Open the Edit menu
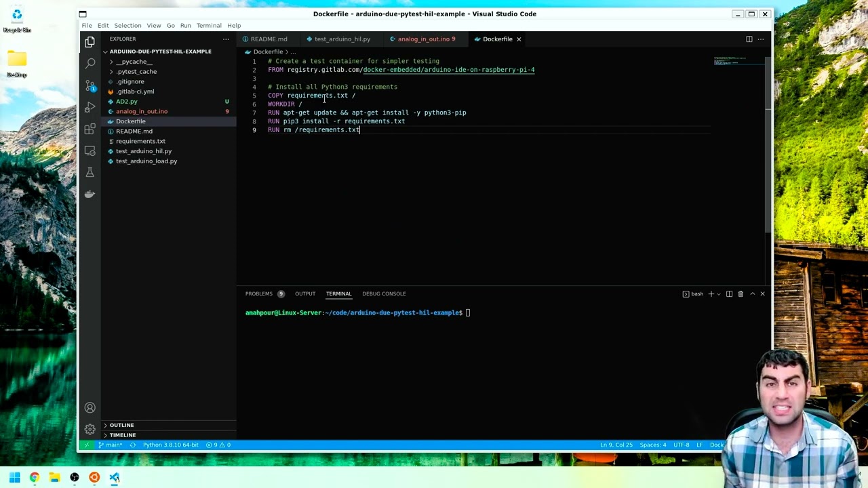The width and height of the screenshot is (868, 488). click(x=103, y=26)
